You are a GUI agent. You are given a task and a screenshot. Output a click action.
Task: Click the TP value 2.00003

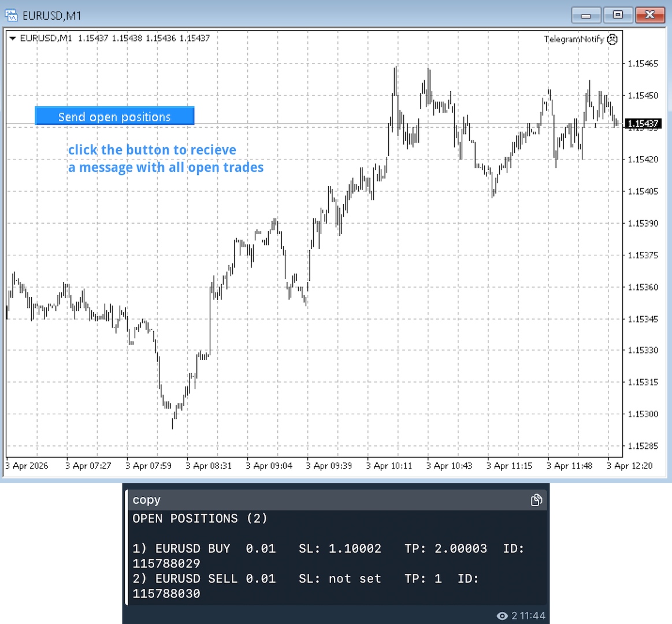461,548
